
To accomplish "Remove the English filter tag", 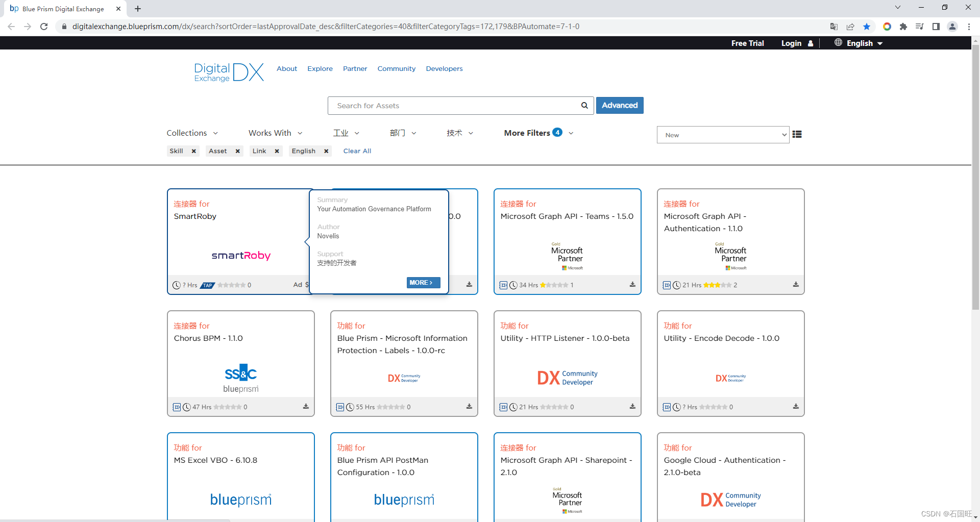I will tap(326, 151).
